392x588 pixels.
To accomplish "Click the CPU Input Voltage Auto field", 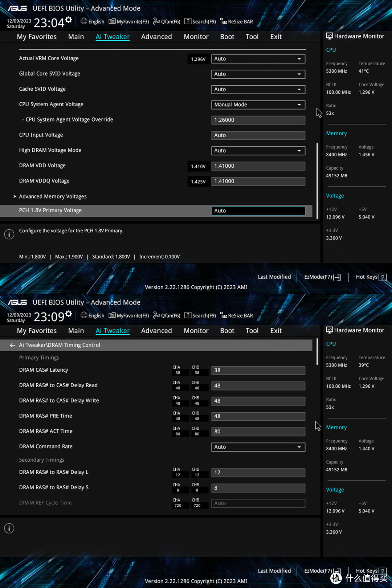I will tap(258, 135).
